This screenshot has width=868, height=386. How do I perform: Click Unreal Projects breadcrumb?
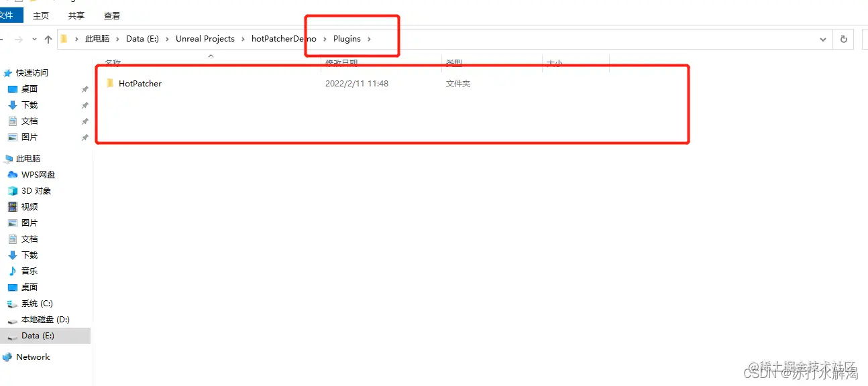tap(205, 39)
